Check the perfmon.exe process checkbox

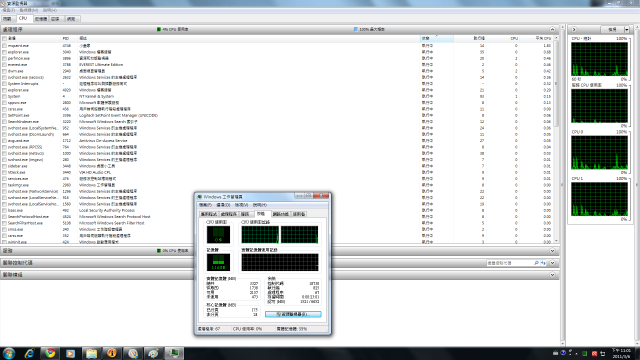pyautogui.click(x=4, y=58)
